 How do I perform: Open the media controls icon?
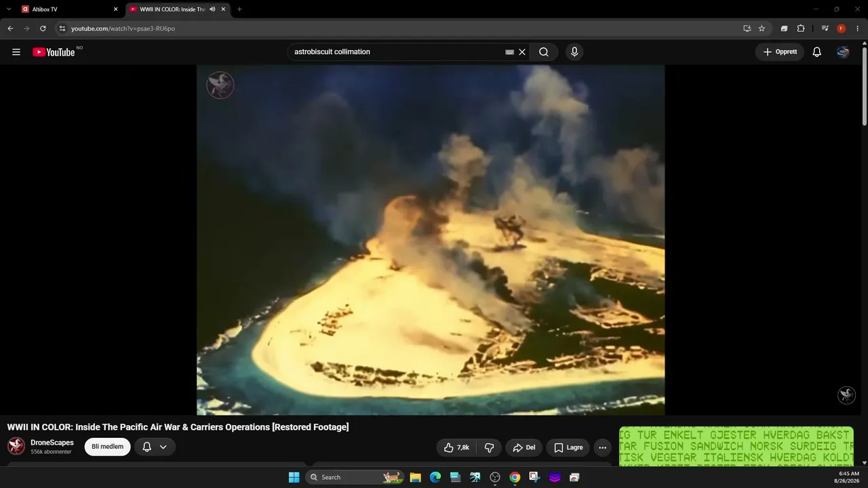[x=825, y=28]
